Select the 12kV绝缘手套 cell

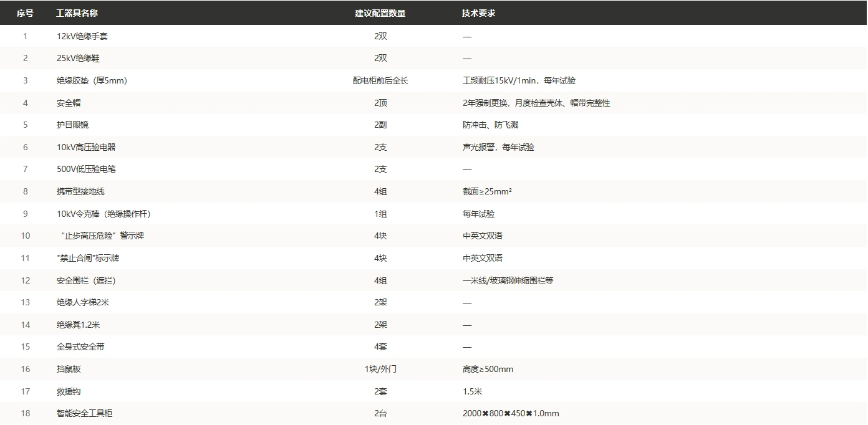tap(82, 36)
